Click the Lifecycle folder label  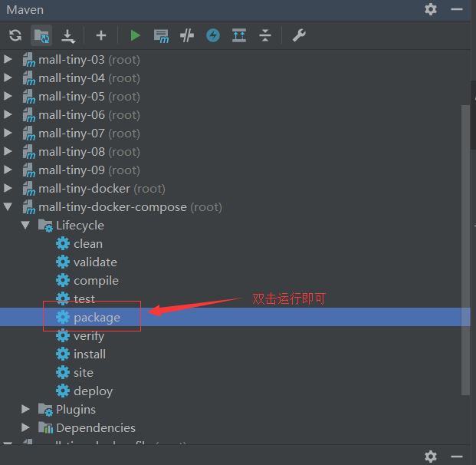(80, 226)
